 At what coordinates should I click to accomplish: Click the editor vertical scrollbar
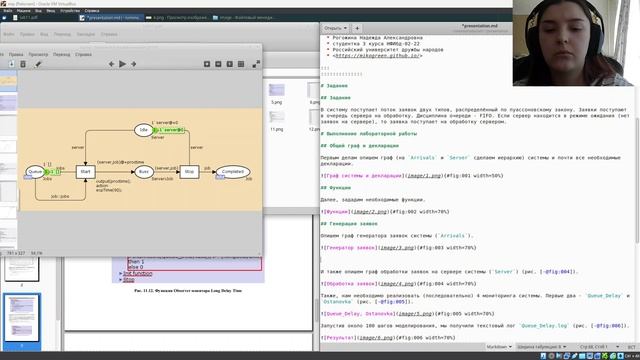click(x=638, y=180)
